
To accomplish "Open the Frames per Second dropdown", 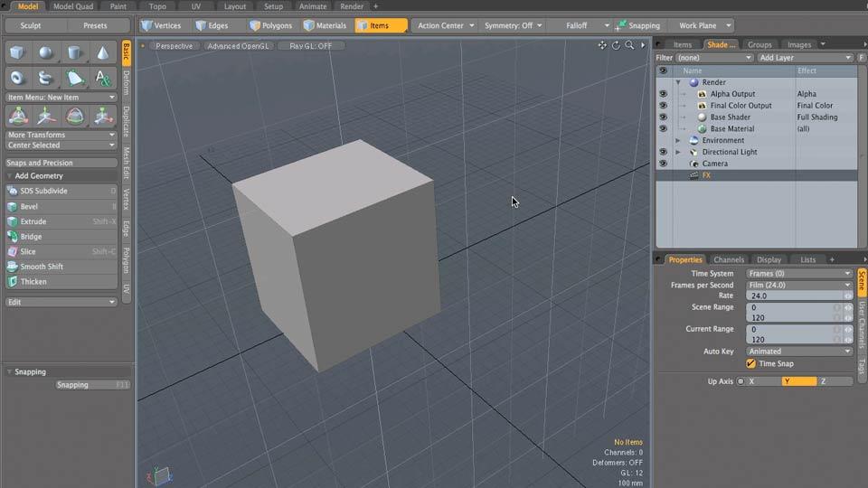I will [799, 285].
